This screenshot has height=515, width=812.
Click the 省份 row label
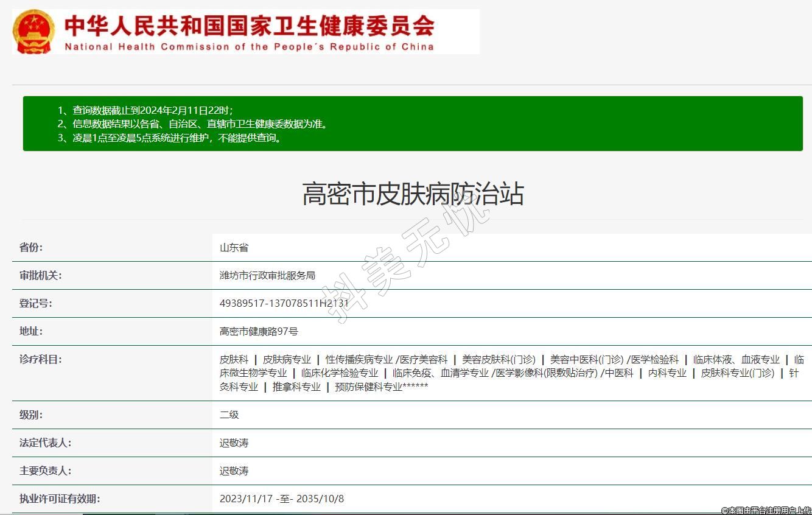(x=31, y=248)
